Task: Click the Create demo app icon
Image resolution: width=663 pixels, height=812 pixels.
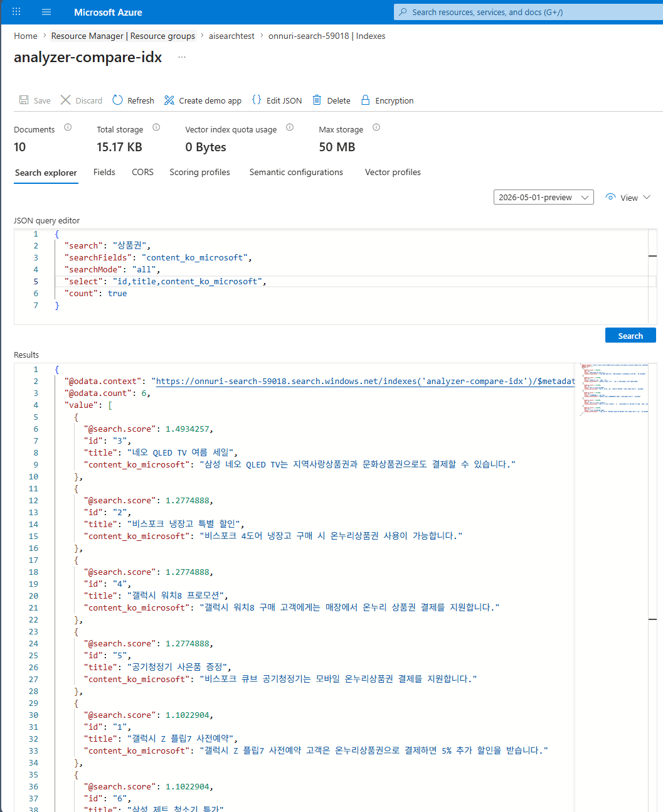Action: [169, 100]
